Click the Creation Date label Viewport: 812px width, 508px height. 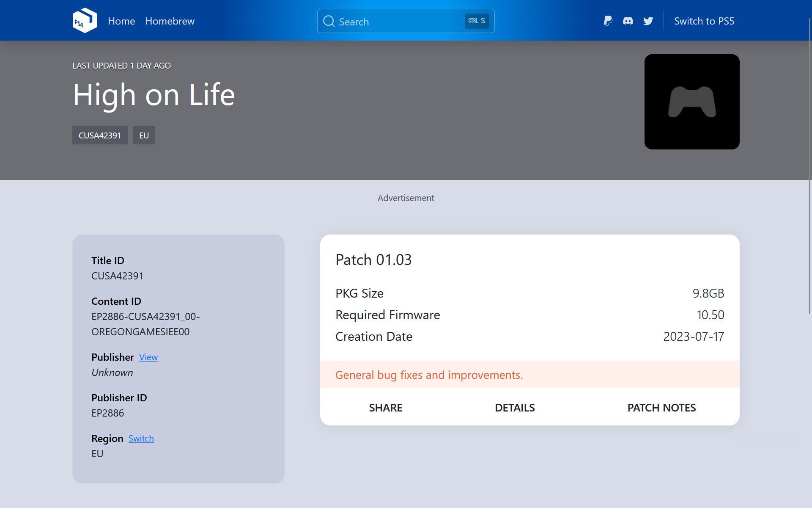pyautogui.click(x=374, y=336)
